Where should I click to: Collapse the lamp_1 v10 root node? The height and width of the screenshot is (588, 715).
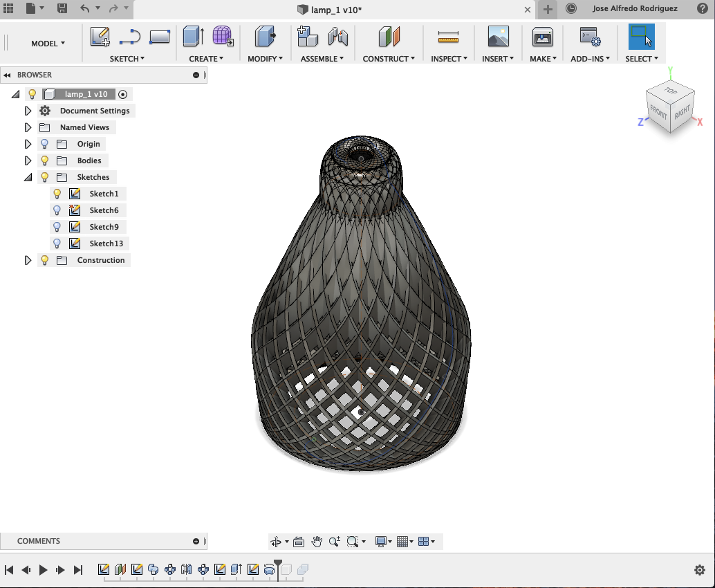[x=15, y=94]
